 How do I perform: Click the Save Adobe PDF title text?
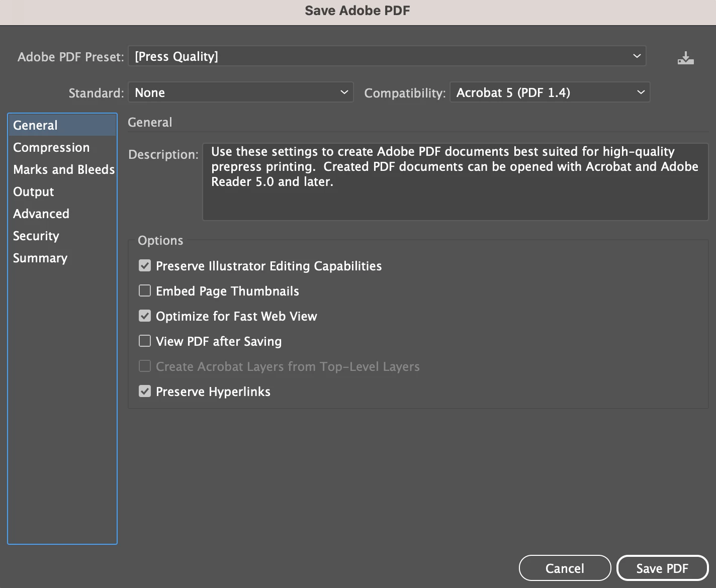point(357,11)
